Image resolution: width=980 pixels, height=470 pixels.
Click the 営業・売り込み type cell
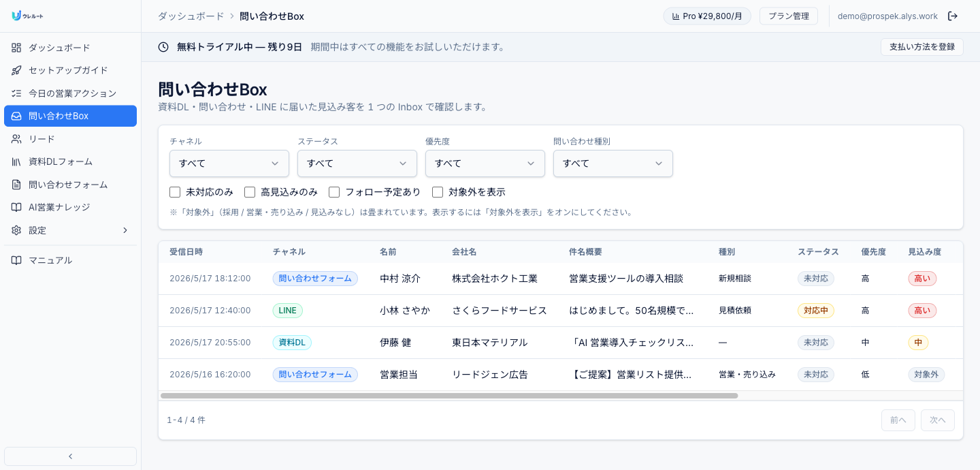[747, 375]
